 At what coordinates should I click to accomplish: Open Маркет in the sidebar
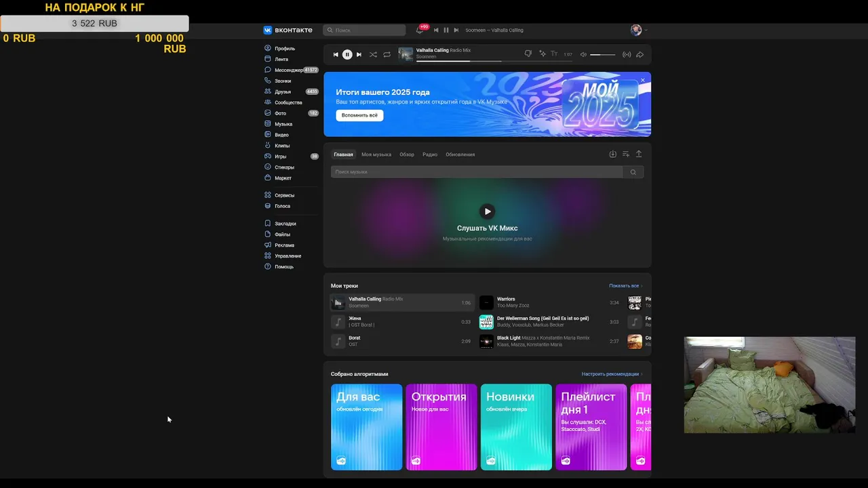[x=283, y=178]
